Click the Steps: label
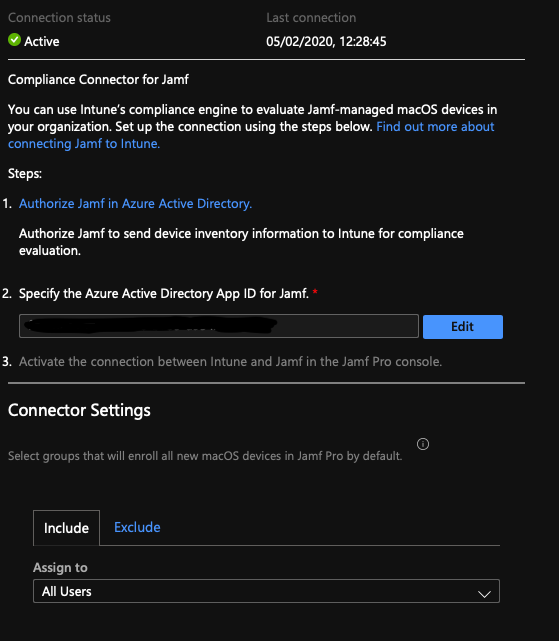The image size is (559, 641). pyautogui.click(x=25, y=174)
